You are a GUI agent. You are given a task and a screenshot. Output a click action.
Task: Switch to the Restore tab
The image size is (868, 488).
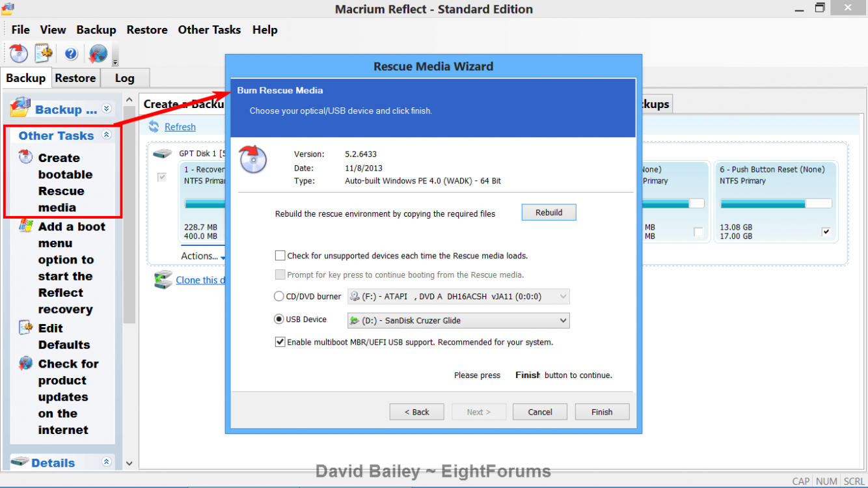75,78
